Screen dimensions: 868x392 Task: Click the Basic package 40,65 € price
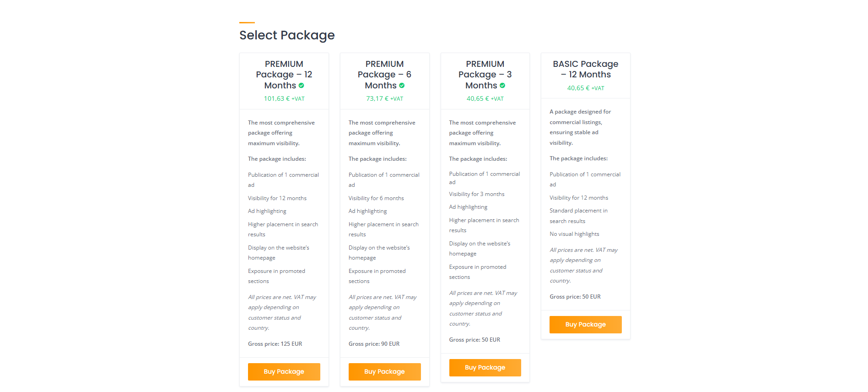tap(585, 88)
